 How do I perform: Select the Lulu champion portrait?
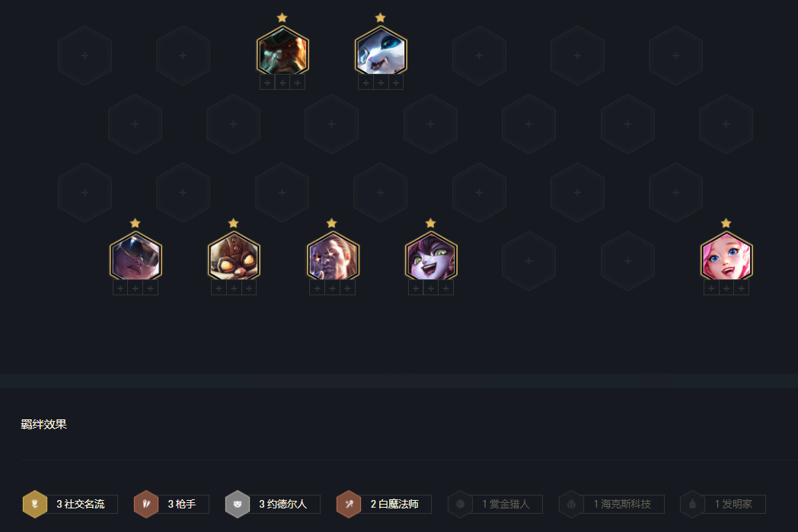tap(431, 256)
